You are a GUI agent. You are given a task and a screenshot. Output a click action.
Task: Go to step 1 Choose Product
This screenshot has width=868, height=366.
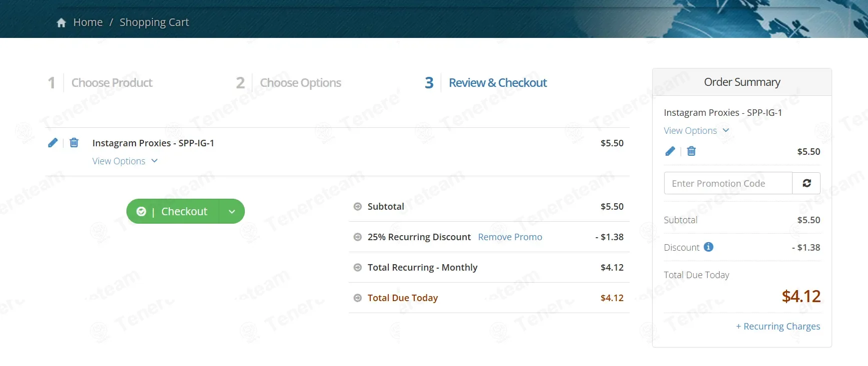pyautogui.click(x=100, y=83)
